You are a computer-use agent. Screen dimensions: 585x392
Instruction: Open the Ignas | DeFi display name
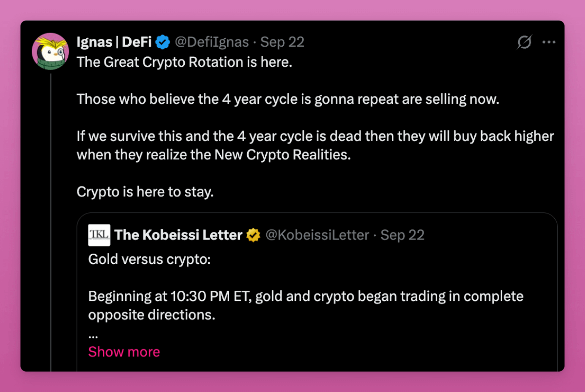[x=114, y=42]
